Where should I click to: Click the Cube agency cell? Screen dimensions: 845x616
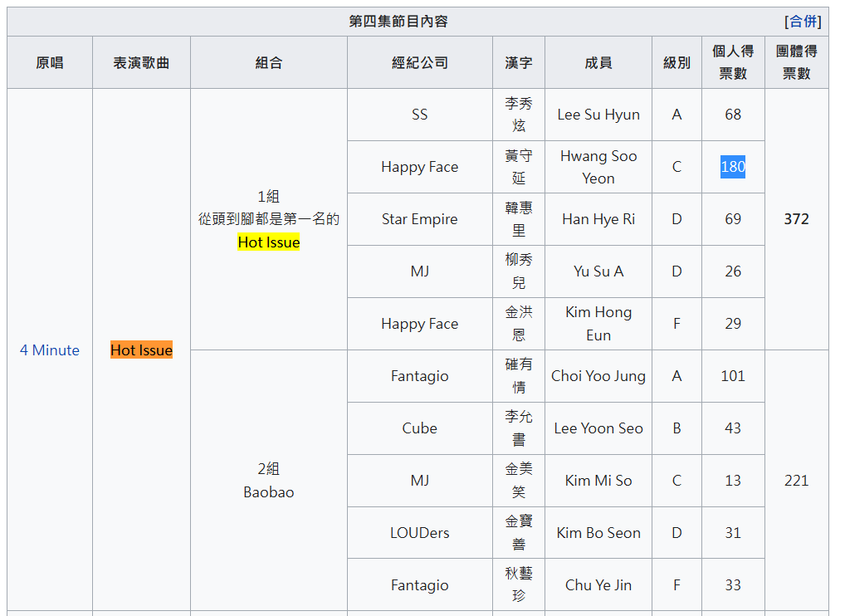420,428
